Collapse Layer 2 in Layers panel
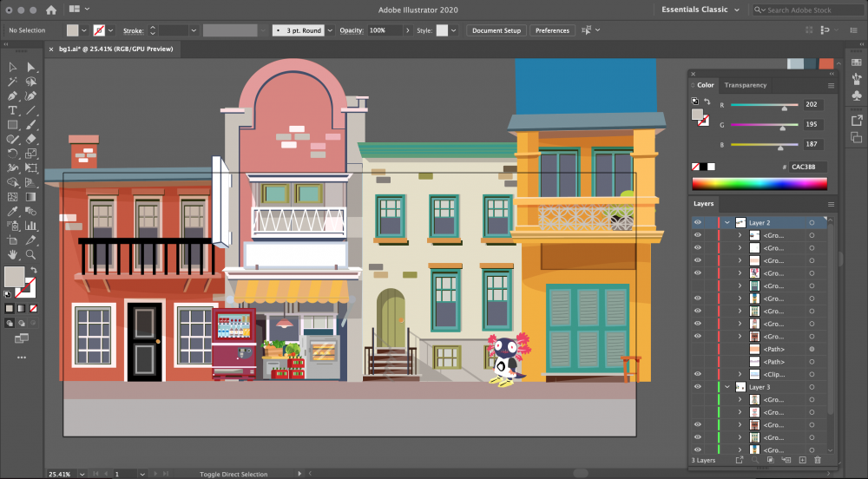The width and height of the screenshot is (868, 479). [727, 222]
